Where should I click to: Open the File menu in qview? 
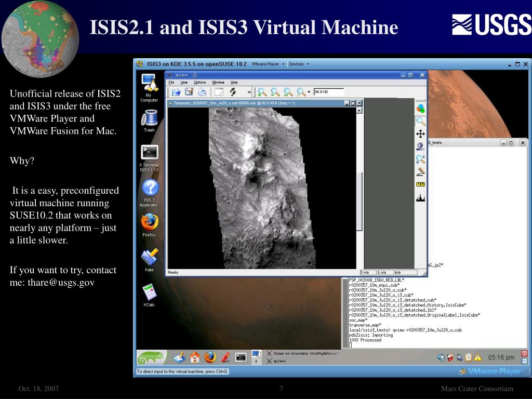pyautogui.click(x=171, y=83)
